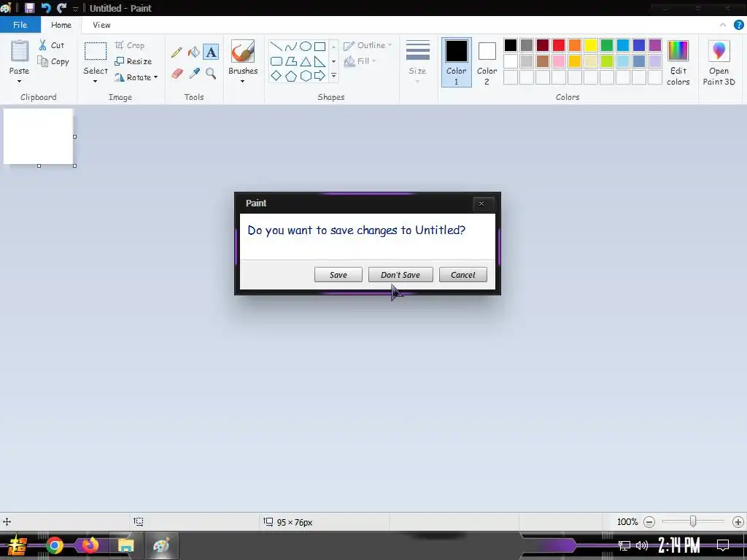
Task: Click the white canvas area
Action: (38, 136)
